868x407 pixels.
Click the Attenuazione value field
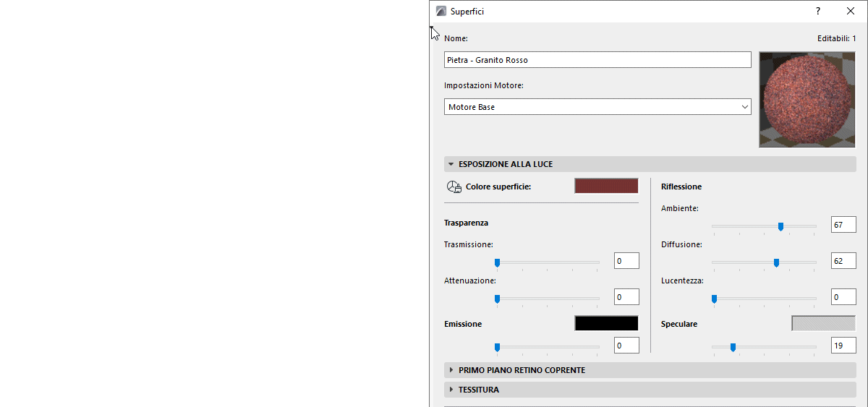[626, 296]
